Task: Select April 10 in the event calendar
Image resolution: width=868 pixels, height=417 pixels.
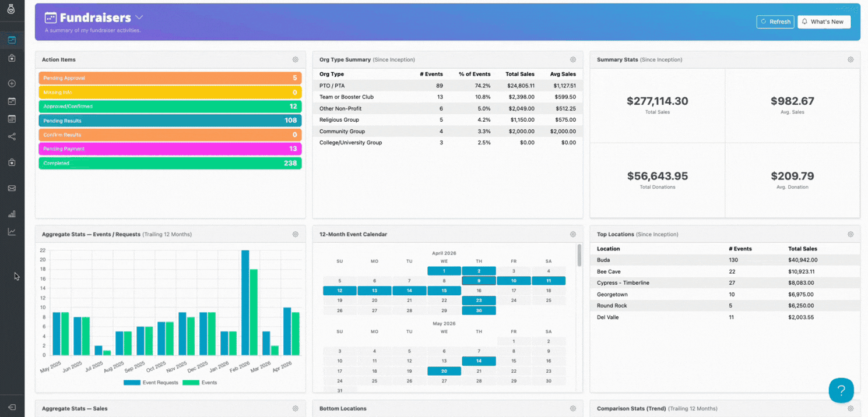Action: pyautogui.click(x=514, y=281)
